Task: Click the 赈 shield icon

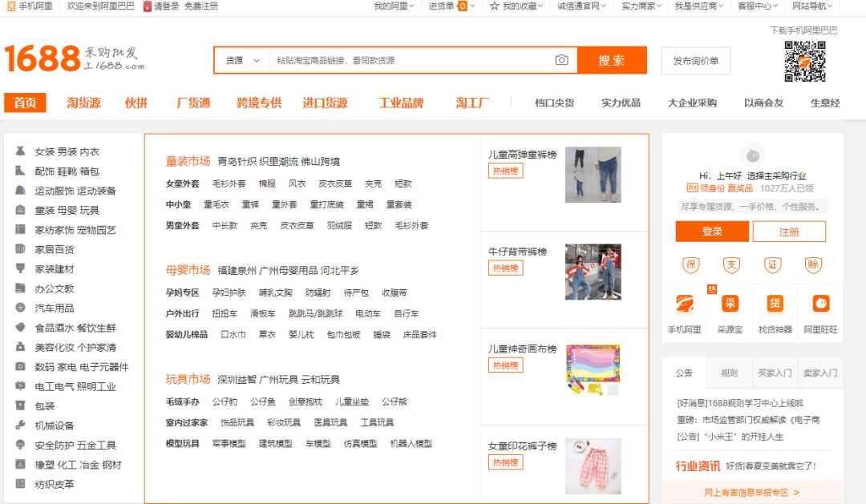Action: click(x=814, y=264)
